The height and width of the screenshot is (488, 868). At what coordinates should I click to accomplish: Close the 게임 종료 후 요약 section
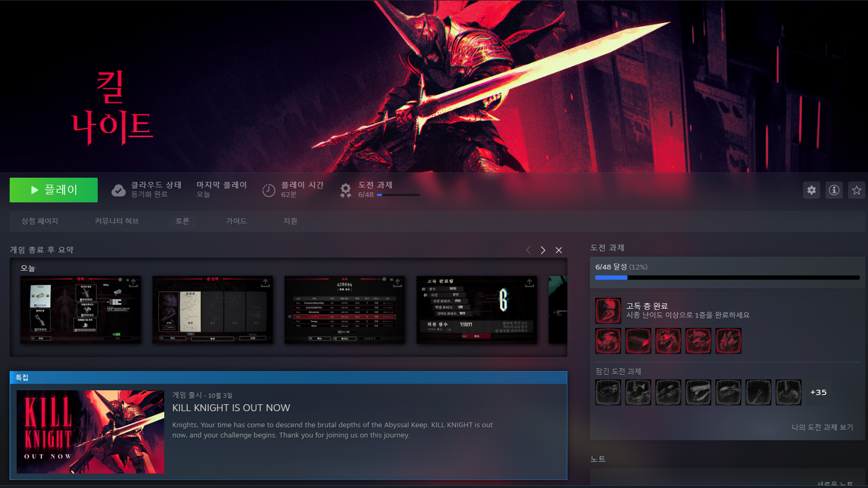[x=559, y=250]
